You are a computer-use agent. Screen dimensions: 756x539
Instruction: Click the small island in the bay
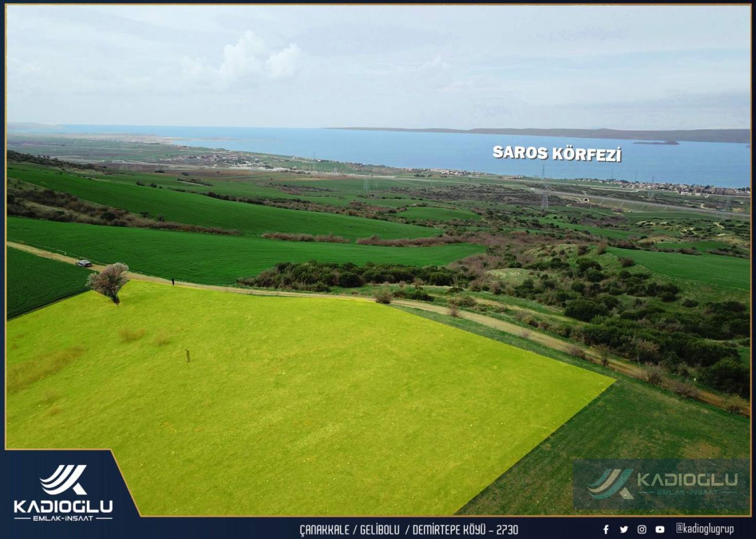[656, 142]
